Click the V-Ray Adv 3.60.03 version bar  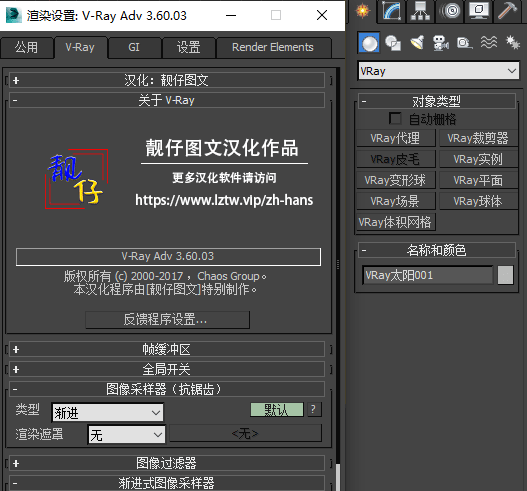pos(168,256)
